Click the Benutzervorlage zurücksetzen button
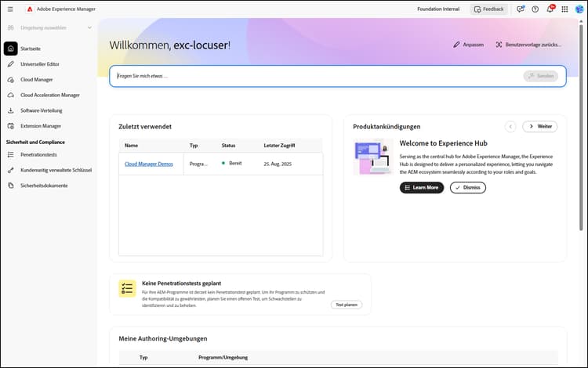 [528, 45]
